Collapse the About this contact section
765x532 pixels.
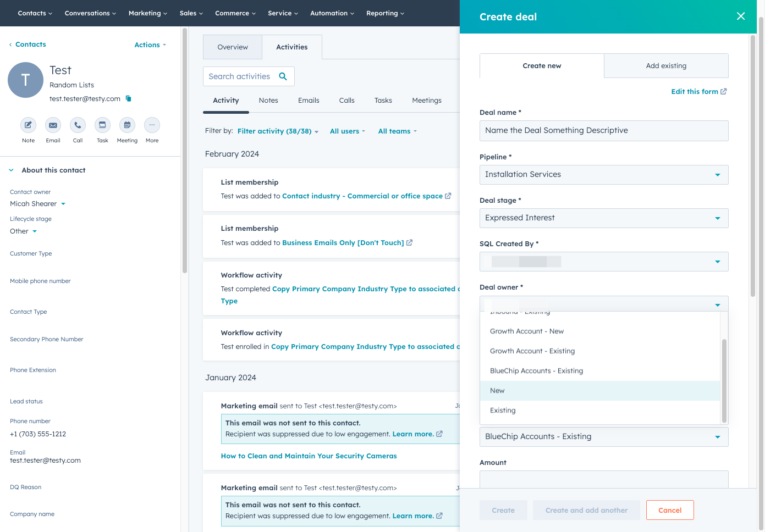click(11, 170)
